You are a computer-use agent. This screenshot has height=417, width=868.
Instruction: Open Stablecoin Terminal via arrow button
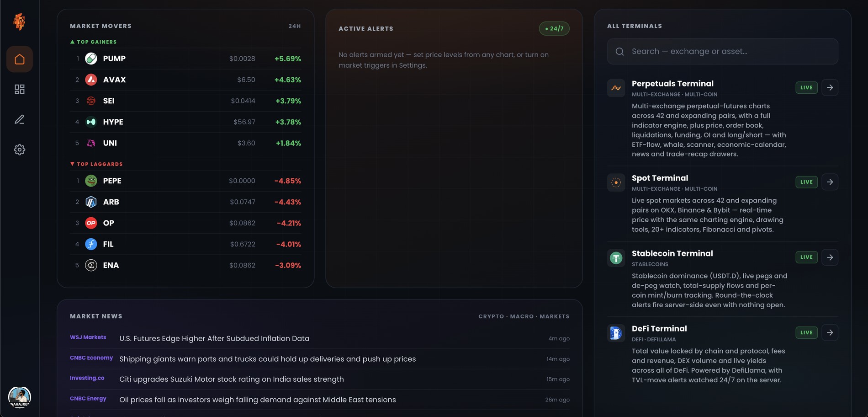(830, 257)
